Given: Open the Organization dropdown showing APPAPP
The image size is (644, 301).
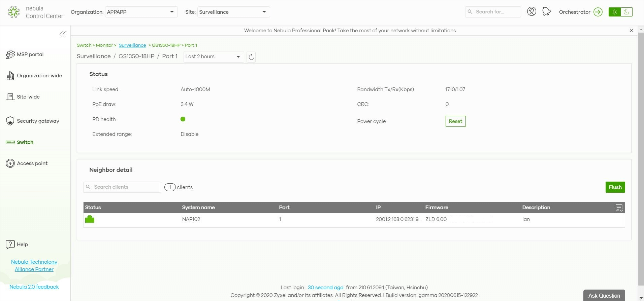Looking at the screenshot, I should pyautogui.click(x=141, y=12).
